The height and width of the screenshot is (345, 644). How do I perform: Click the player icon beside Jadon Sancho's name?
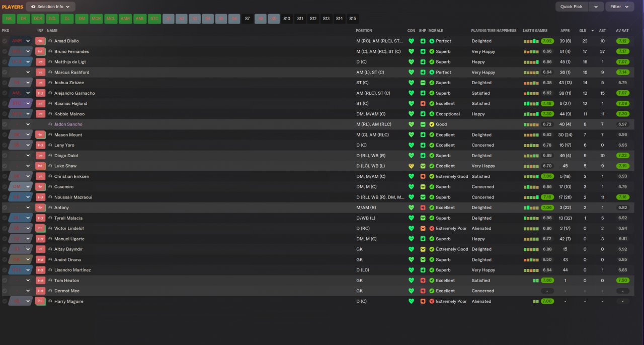point(50,124)
